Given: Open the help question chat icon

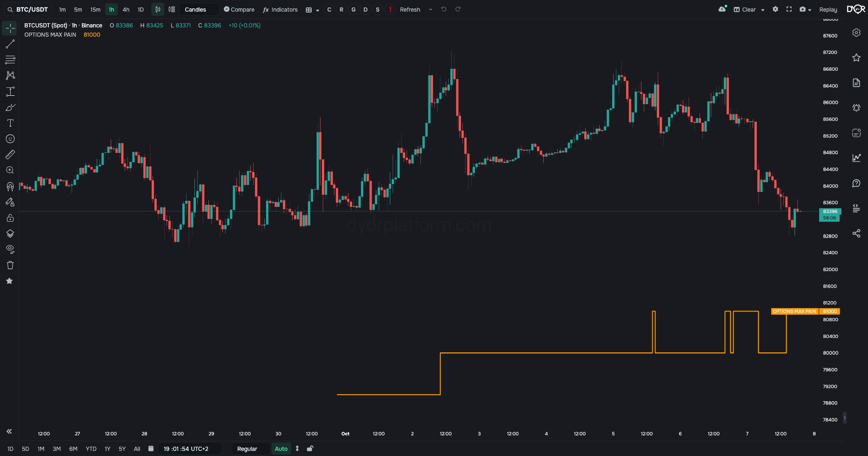Looking at the screenshot, I should click(x=856, y=183).
